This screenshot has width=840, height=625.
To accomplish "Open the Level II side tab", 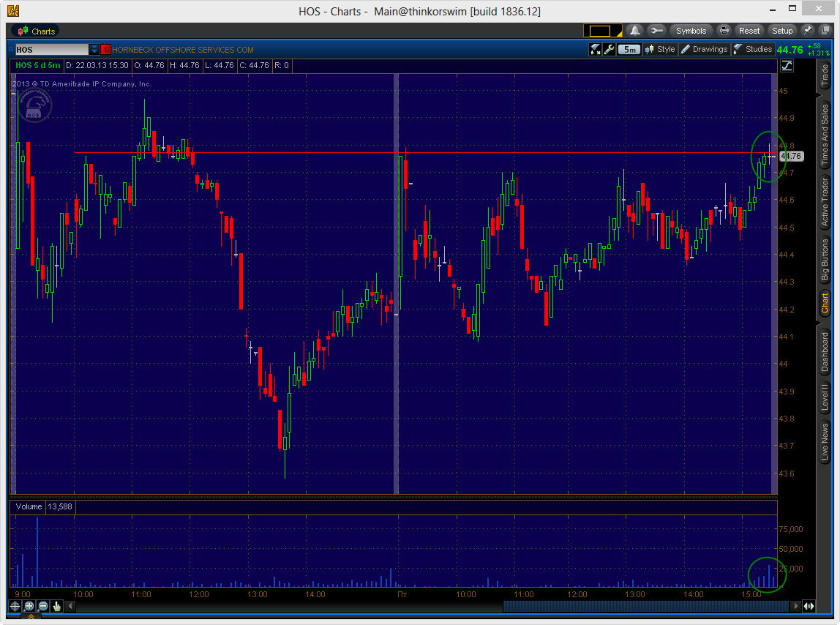I will pos(825,397).
